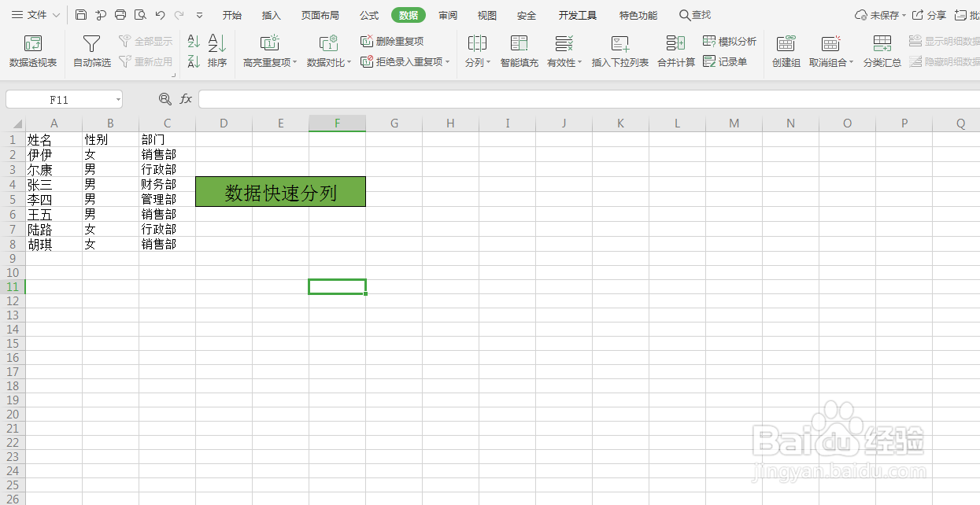The height and width of the screenshot is (505, 980).
Task: Click the Undo arrow icon
Action: pos(161,15)
